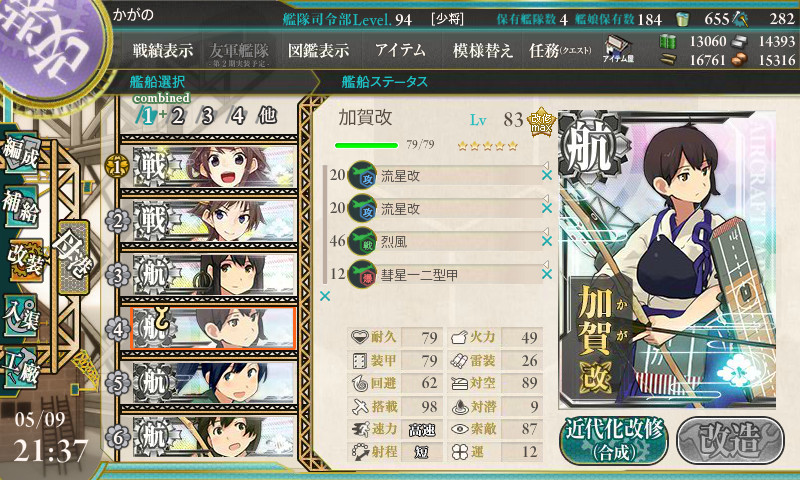Open the 編成 fleet composition side icon
Viewport: 800px width, 480px height.
click(21, 151)
